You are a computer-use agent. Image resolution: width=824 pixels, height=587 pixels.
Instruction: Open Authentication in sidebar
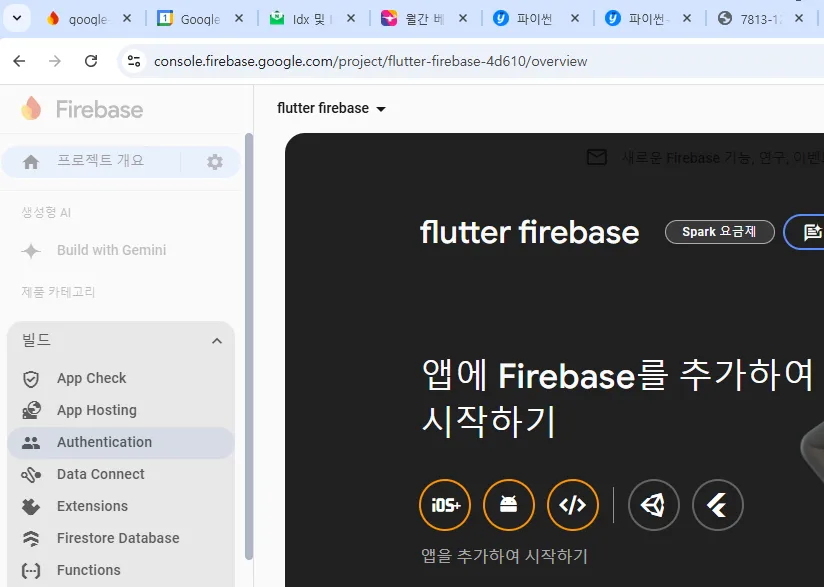121,443
